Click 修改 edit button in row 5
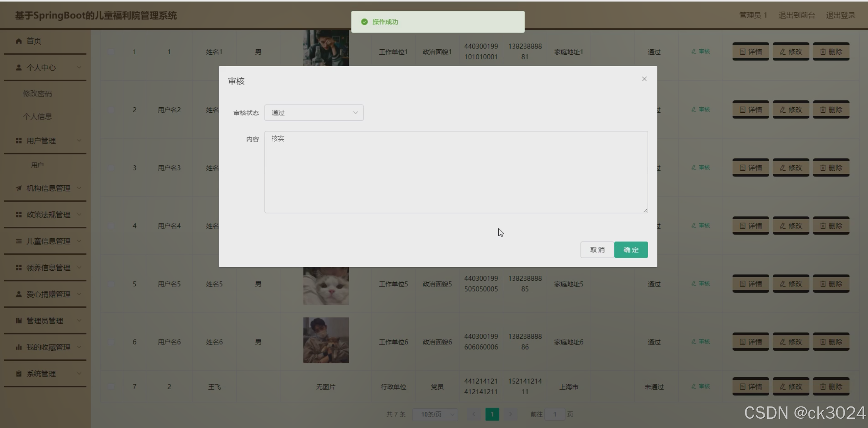The width and height of the screenshot is (868, 428). tap(790, 284)
